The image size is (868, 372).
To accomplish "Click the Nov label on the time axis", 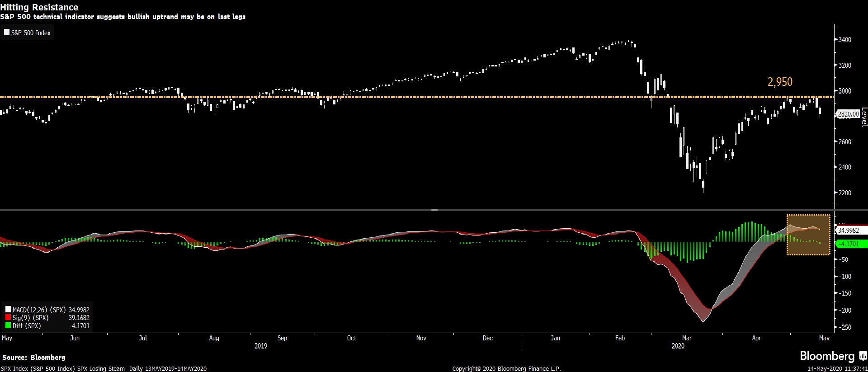I will pos(421,338).
